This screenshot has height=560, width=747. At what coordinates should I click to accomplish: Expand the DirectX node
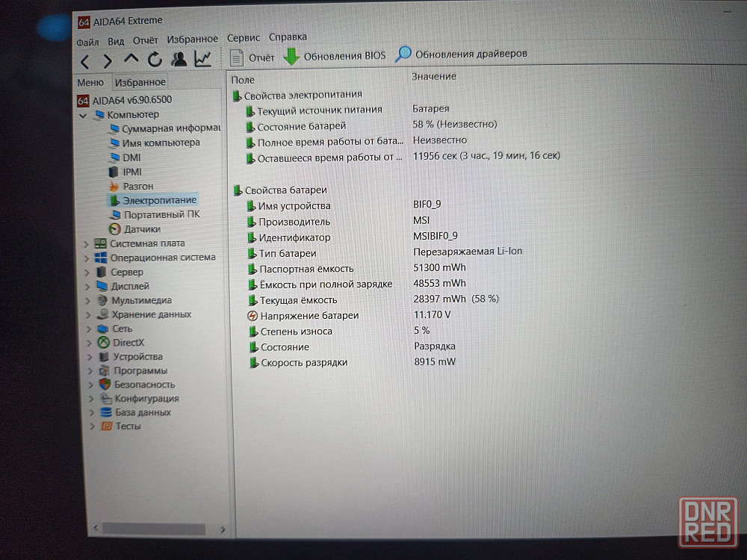(90, 343)
